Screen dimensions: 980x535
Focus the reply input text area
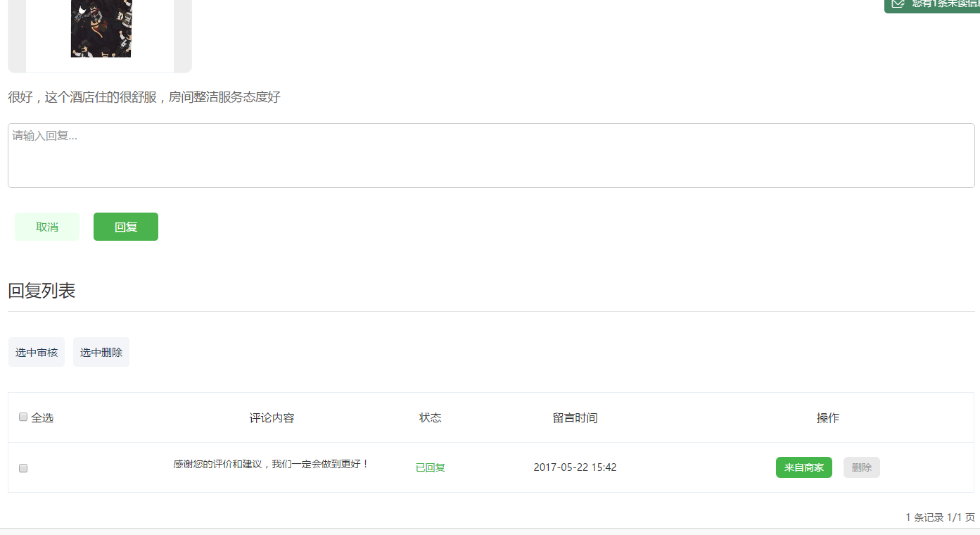[x=490, y=156]
